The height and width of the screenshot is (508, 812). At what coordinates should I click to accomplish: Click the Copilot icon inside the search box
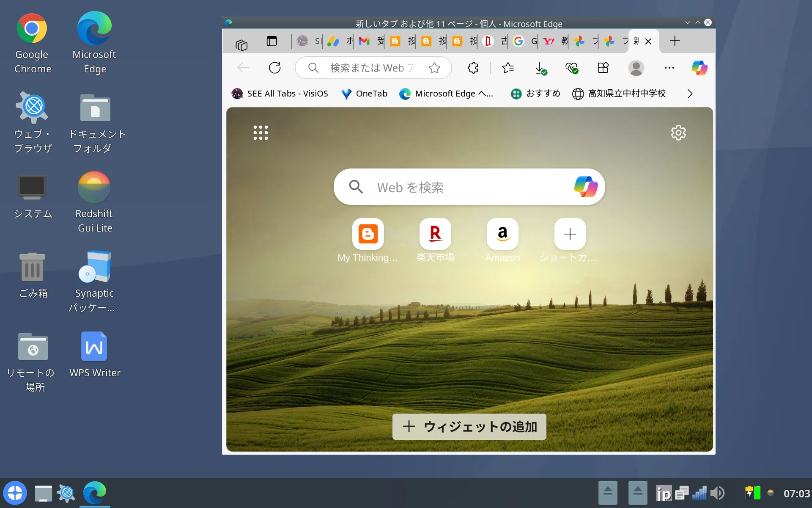(x=586, y=187)
